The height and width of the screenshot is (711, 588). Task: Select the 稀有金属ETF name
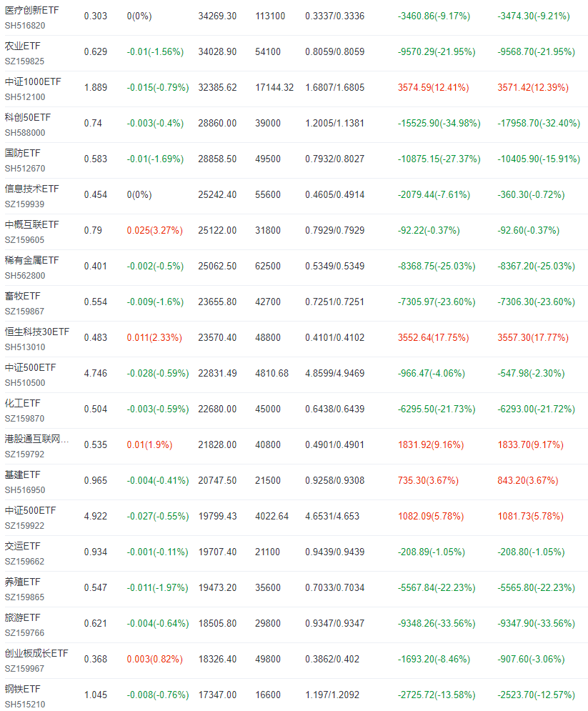[31, 261]
